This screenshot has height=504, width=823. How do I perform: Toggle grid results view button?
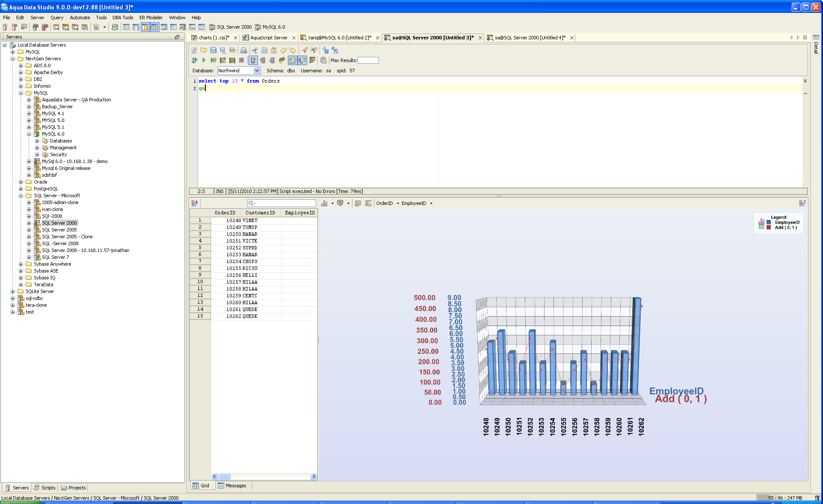(x=293, y=60)
